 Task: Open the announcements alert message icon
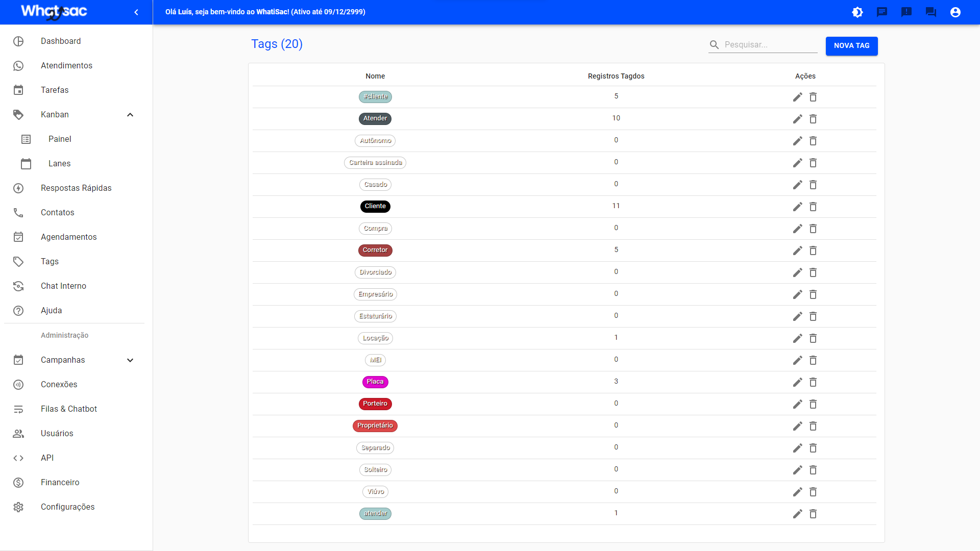pos(906,12)
